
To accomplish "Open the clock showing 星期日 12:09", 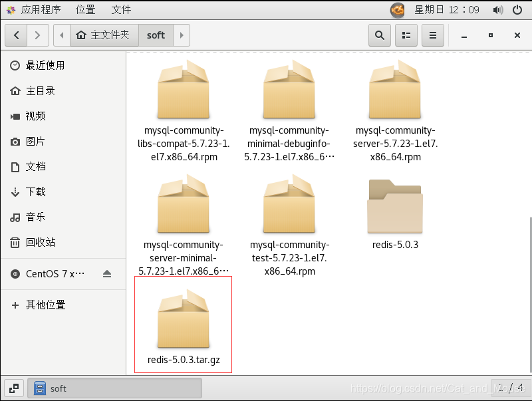I will pyautogui.click(x=447, y=9).
